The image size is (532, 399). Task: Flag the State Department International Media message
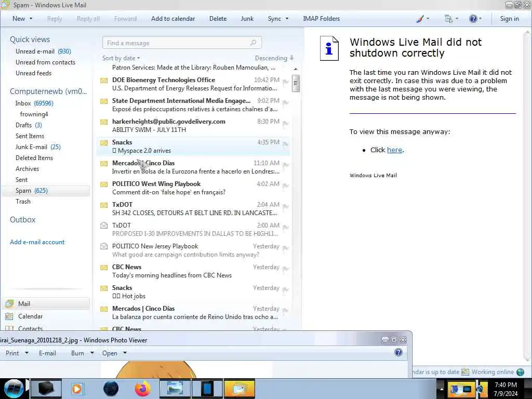click(286, 102)
